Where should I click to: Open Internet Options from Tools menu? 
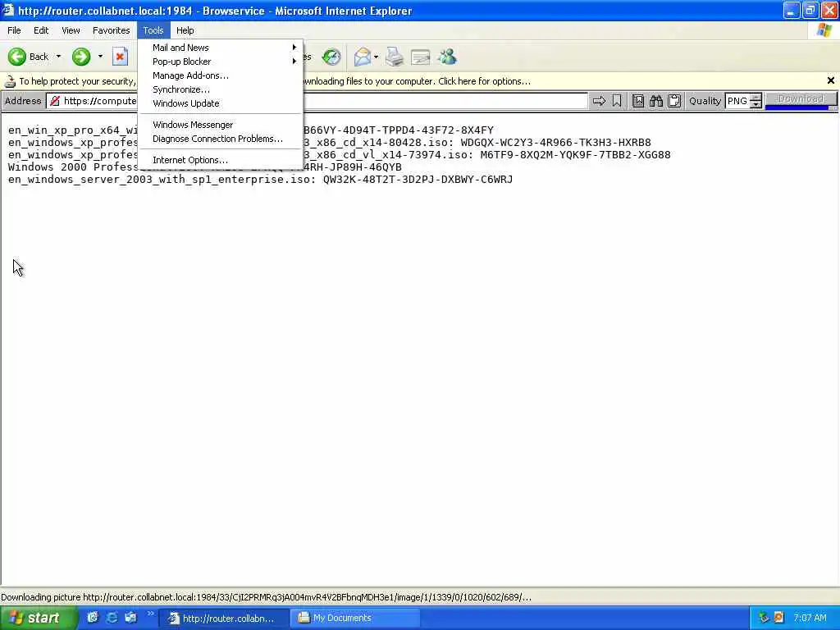[220, 160]
